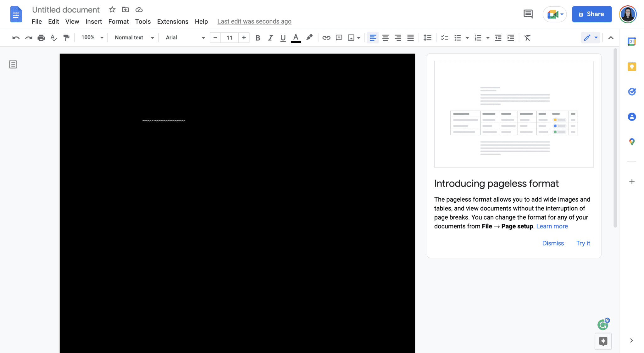Viewport: 644px width, 353px height.
Task: Open the Arial font dropdown
Action: point(185,37)
